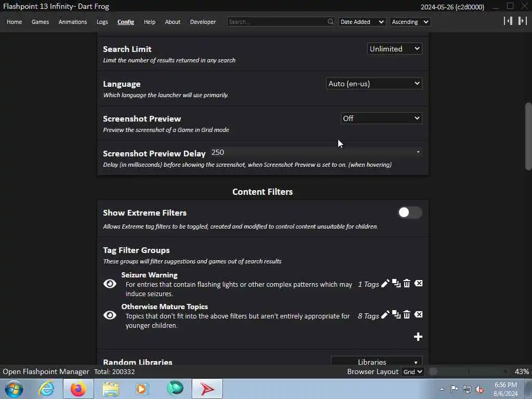Toggle visibility of Otherwise Mature Topics
Screen dimensions: 532x399
click(110, 315)
